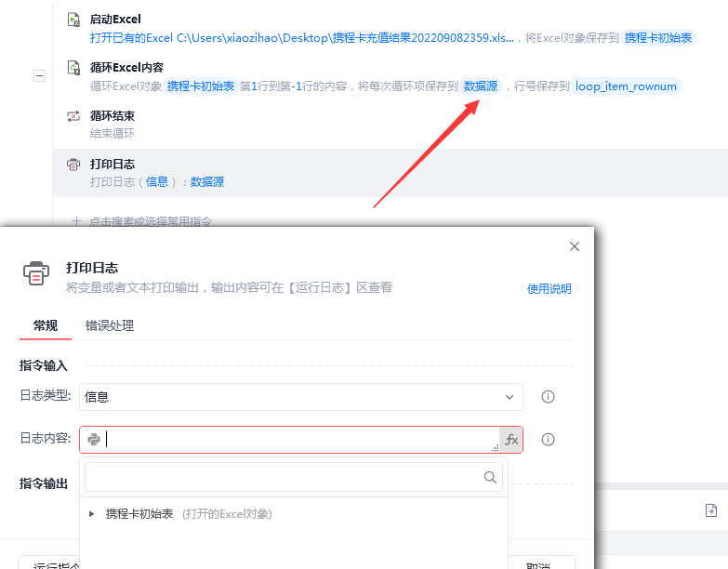Viewport: 728px width, 569px height.
Task: Open the 日志类型 dropdown
Action: pyautogui.click(x=301, y=397)
